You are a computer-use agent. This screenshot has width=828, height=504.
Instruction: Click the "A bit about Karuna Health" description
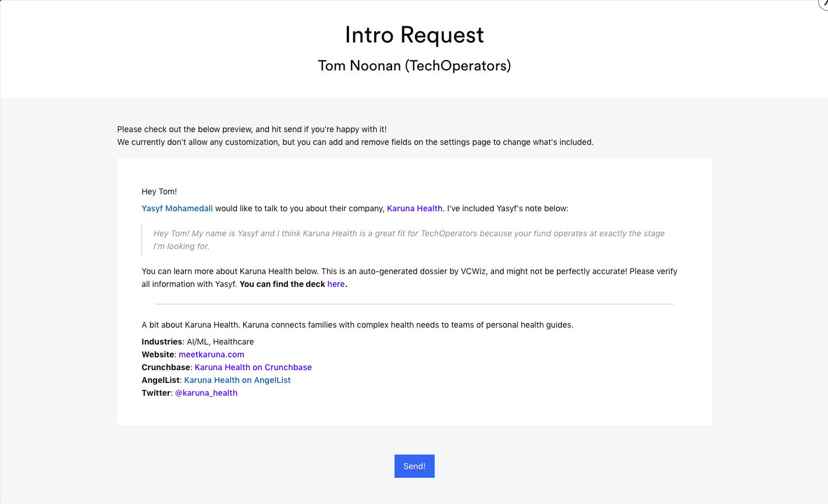click(357, 325)
